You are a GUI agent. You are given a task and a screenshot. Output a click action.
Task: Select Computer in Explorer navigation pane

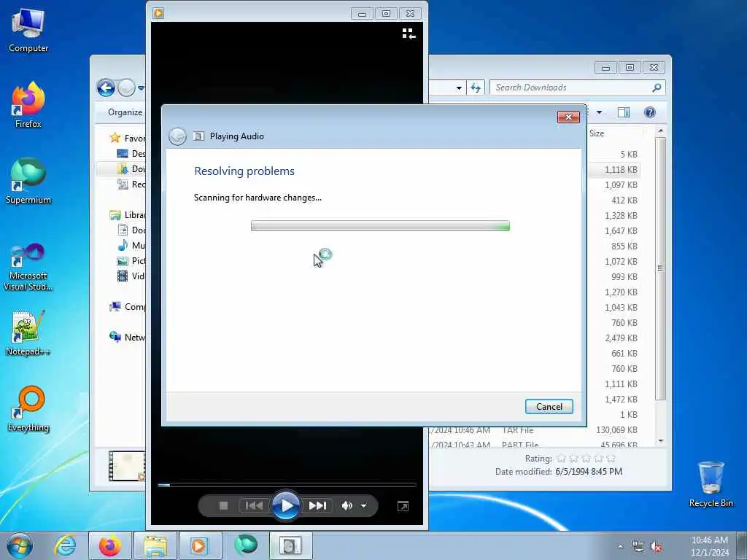pos(128,307)
